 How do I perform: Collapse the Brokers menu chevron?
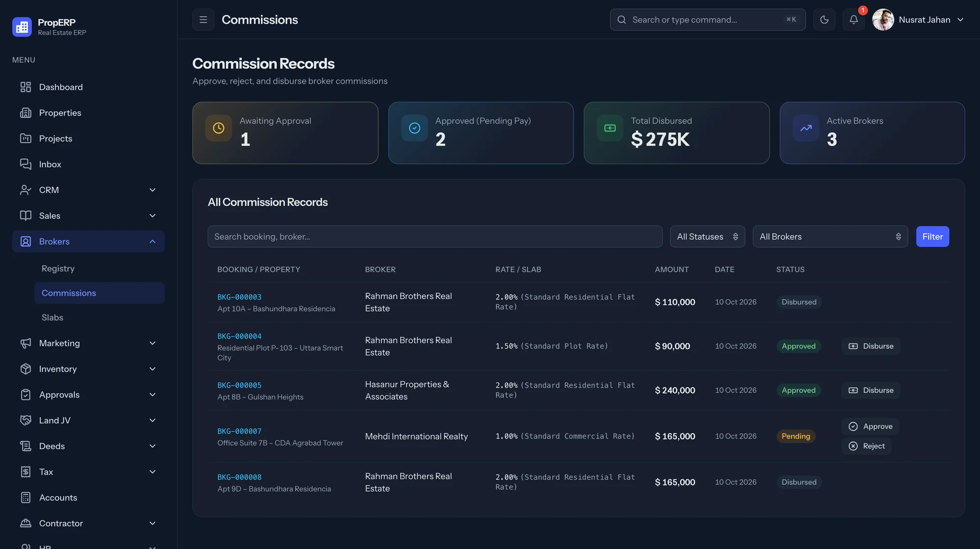152,241
